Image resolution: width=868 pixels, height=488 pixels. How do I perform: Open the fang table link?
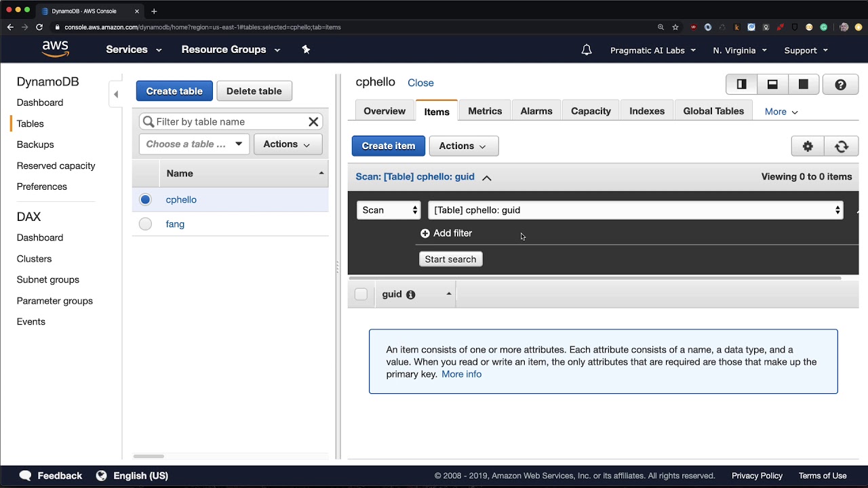tap(175, 224)
